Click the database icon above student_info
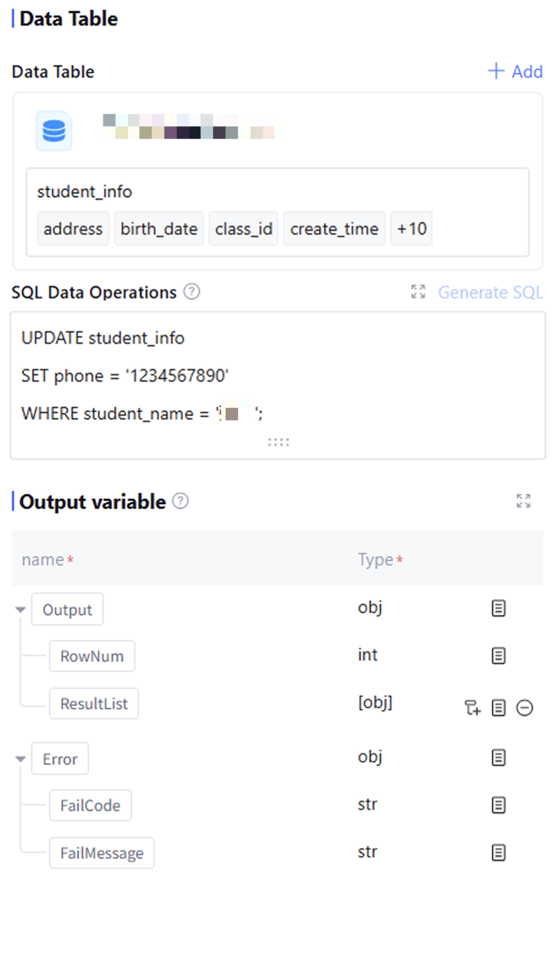This screenshot has width=559, height=980. [54, 131]
